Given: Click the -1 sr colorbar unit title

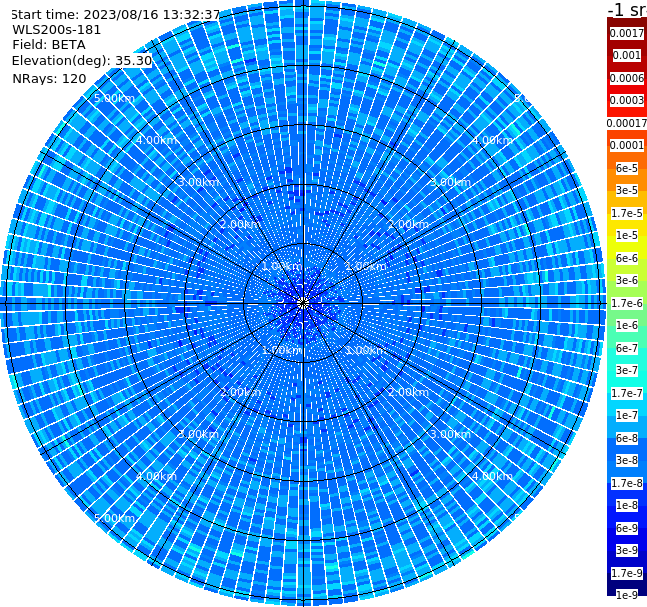Looking at the screenshot, I should point(627,10).
